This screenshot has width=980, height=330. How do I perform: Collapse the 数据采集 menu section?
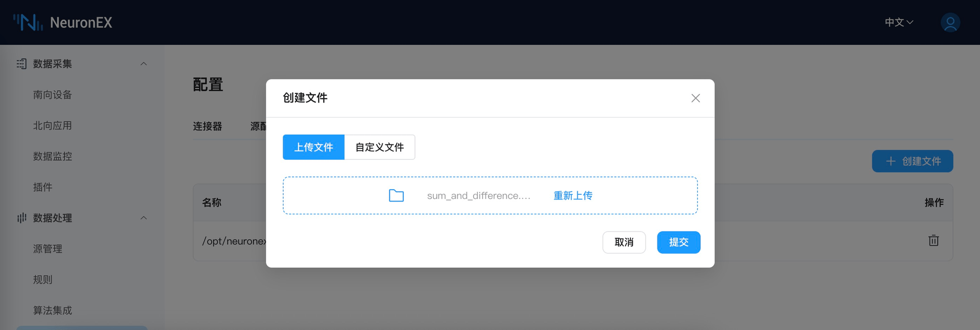tap(143, 64)
